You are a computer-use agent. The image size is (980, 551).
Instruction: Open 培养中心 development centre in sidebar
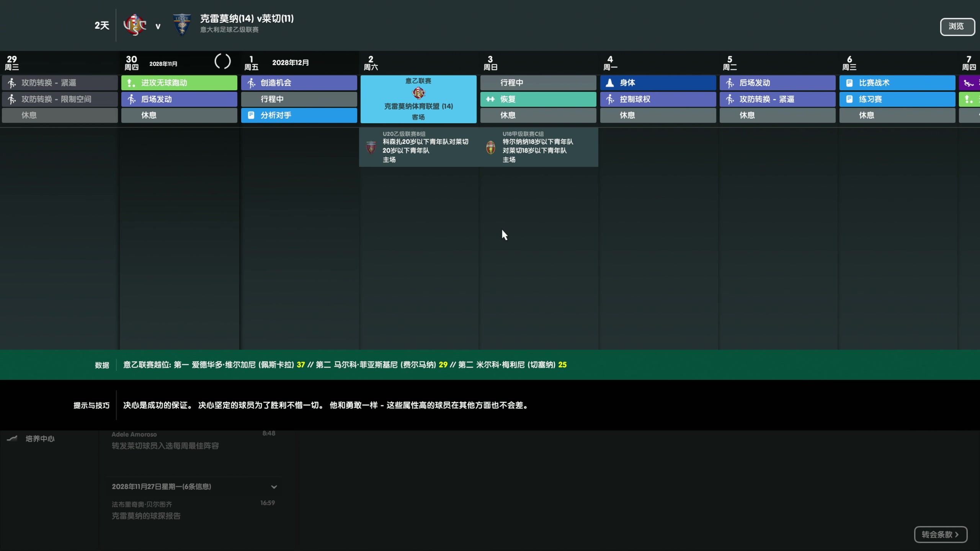tap(40, 439)
